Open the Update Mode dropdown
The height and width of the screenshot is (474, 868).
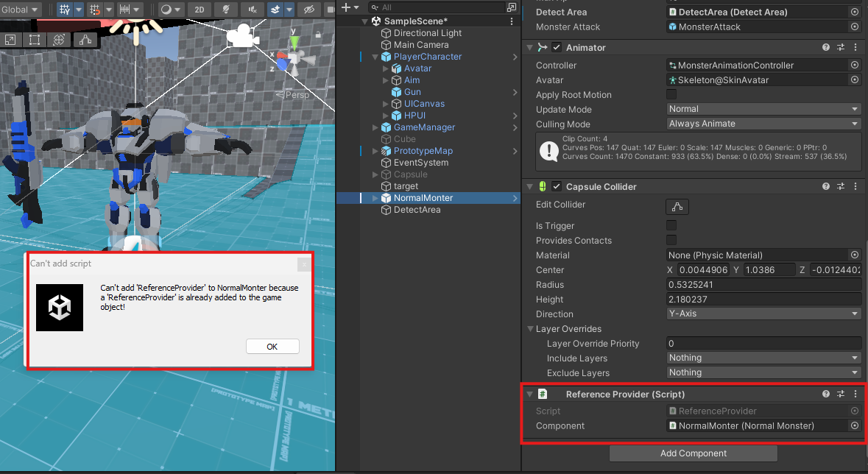pos(764,109)
